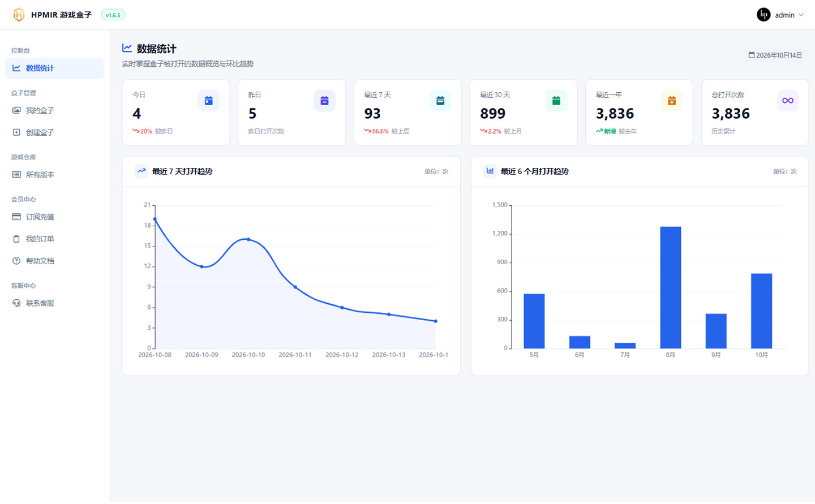Click the infinity icon on 总打开次数 card
The image size is (815, 504).
[x=788, y=101]
